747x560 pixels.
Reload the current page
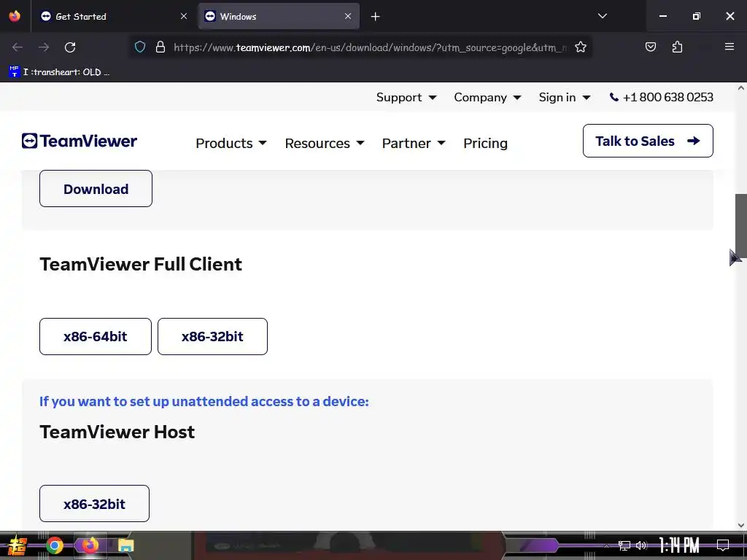pos(70,47)
